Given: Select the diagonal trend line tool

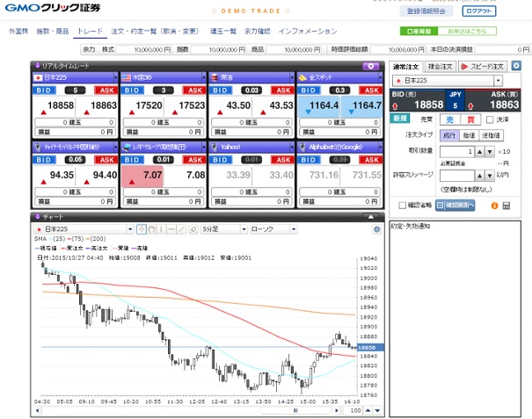Looking at the screenshot, I should [x=182, y=229].
